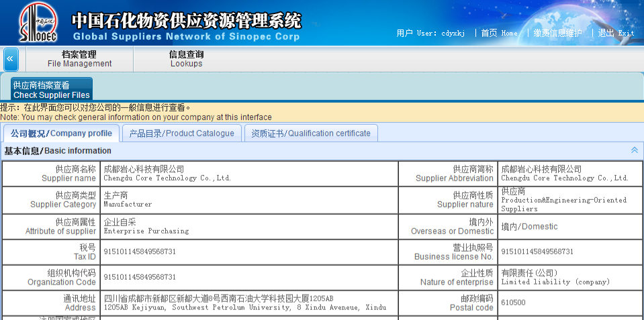Click the Basic information section header

[58, 151]
